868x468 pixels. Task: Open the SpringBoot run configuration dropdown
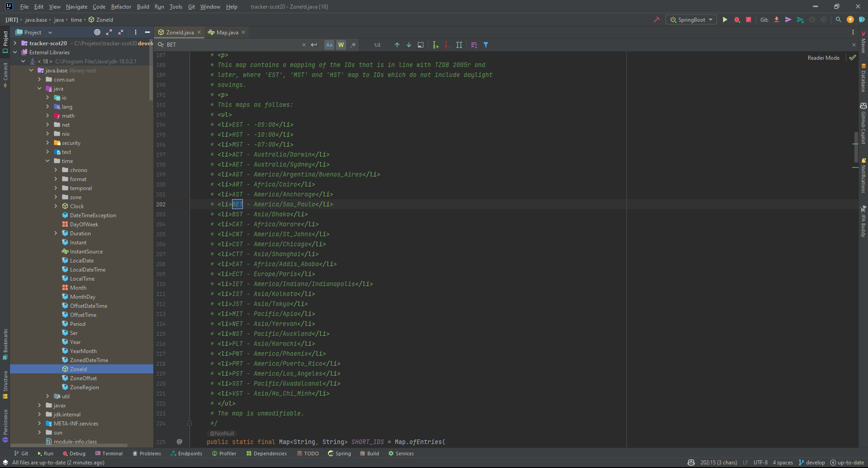pyautogui.click(x=691, y=20)
